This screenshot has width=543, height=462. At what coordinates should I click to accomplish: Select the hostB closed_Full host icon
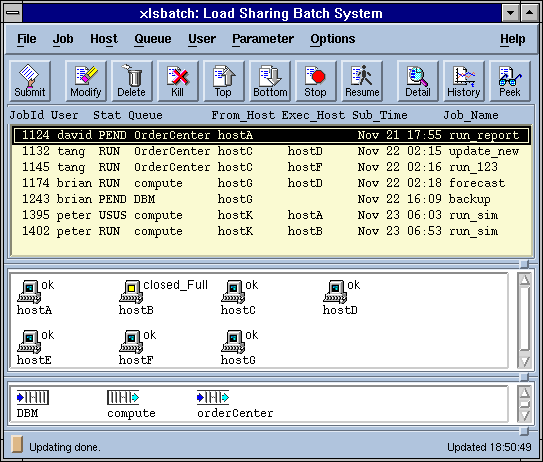[x=131, y=292]
